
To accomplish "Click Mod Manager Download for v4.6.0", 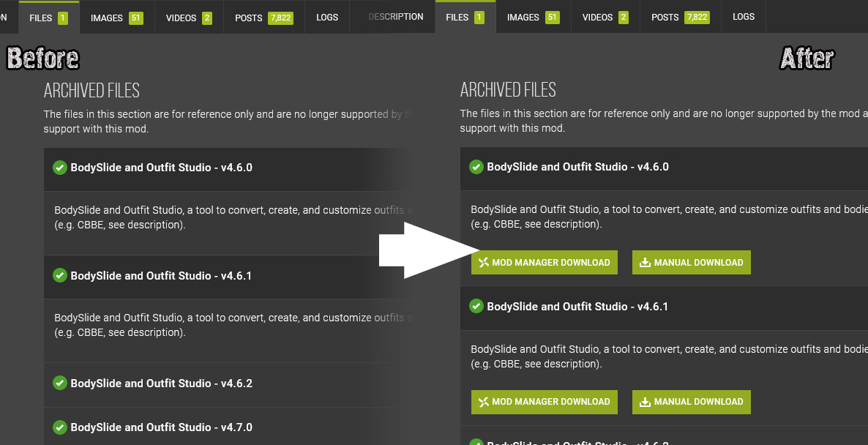I will pos(545,262).
